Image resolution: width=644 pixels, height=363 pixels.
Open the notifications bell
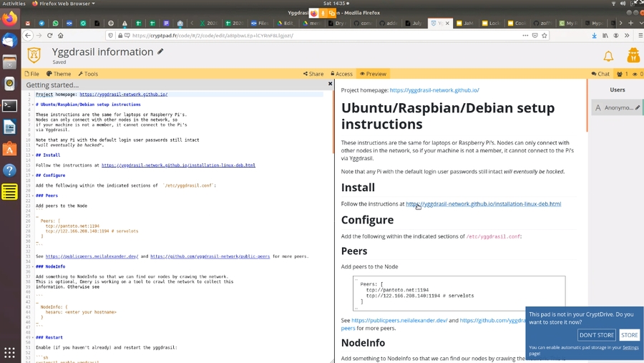(608, 56)
